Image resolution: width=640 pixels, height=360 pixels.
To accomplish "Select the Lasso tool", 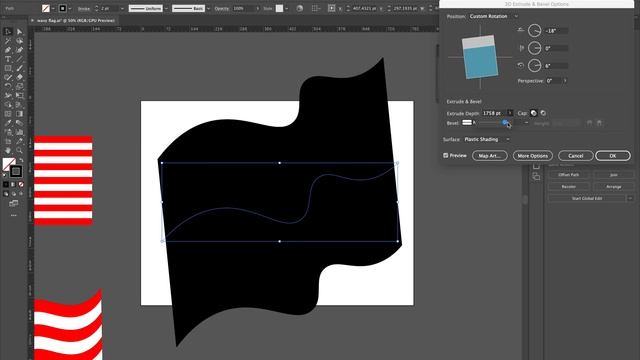I will pos(19,41).
